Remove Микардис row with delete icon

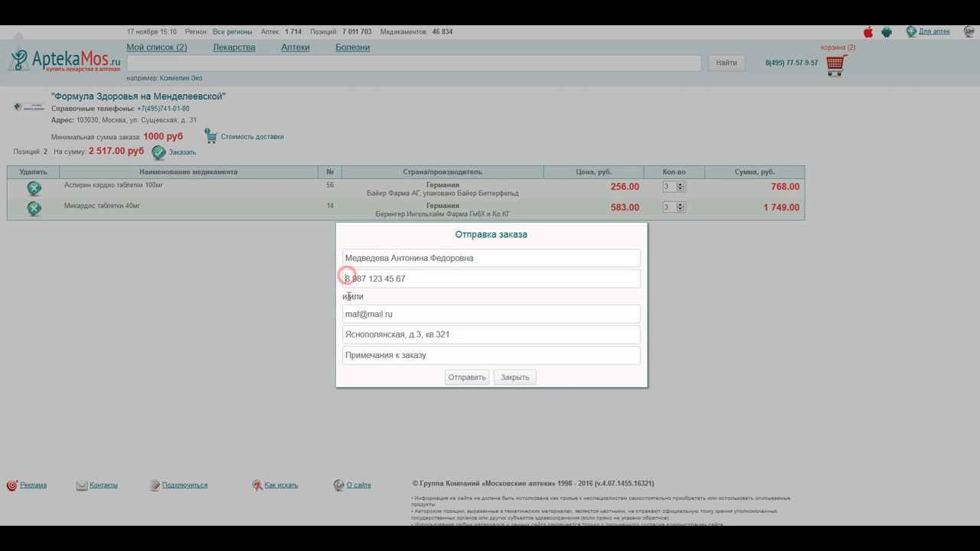(x=34, y=208)
